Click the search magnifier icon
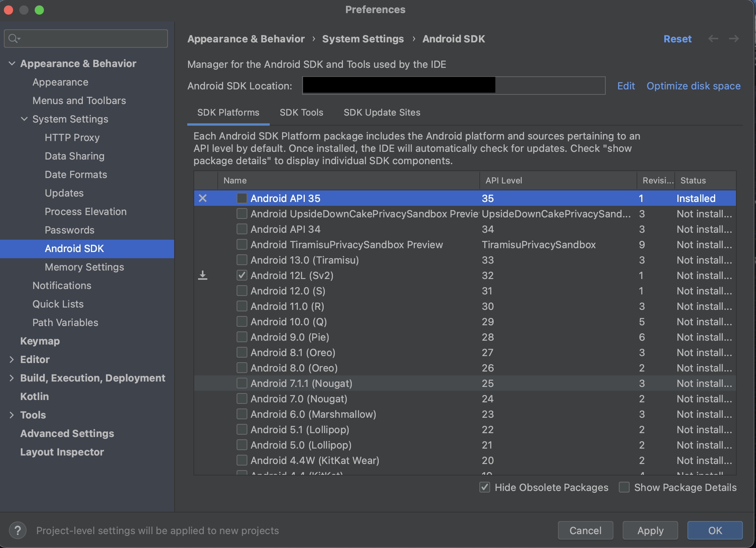Viewport: 756px width, 548px height. [x=14, y=39]
